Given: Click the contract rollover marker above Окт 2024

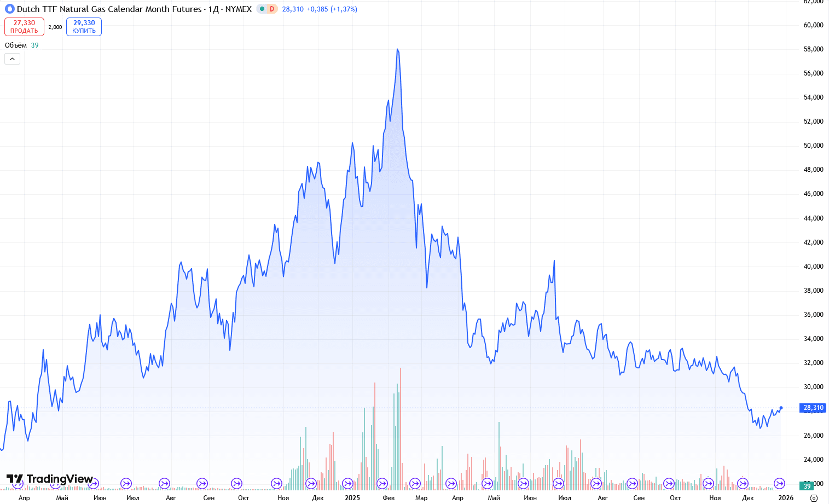Looking at the screenshot, I should 236,483.
